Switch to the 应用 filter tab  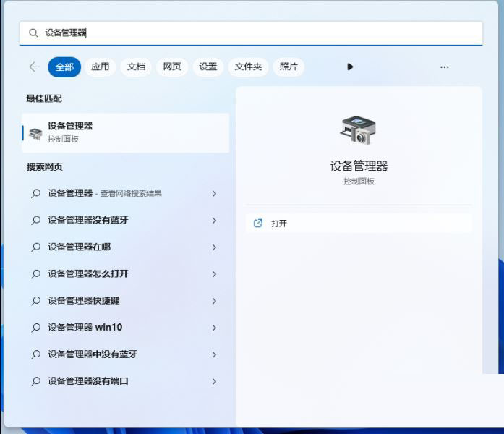click(101, 67)
